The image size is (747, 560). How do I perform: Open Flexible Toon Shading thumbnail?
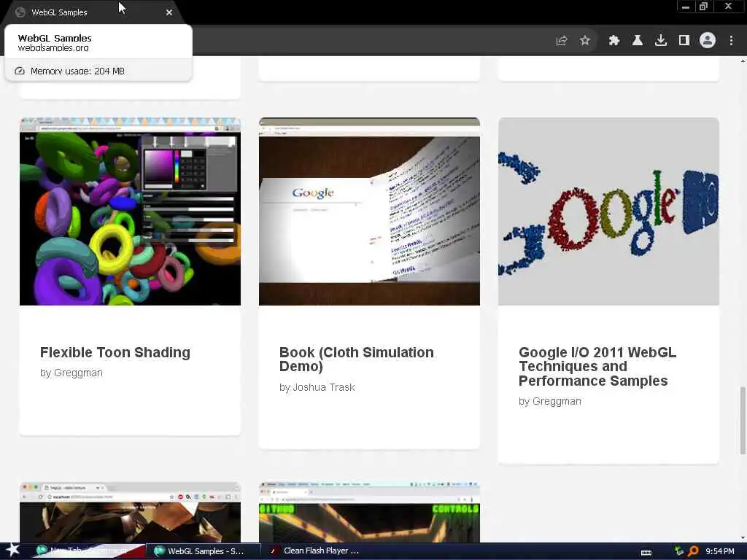(130, 211)
